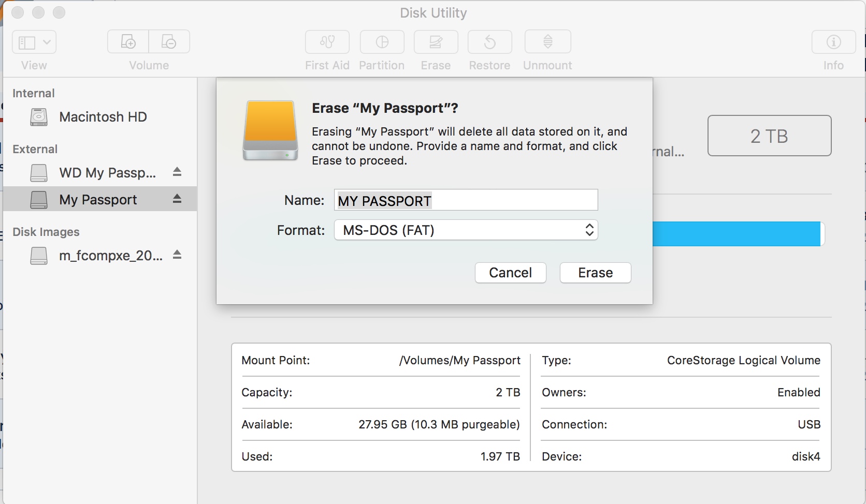Click the Add Volume toolbar icon
The image size is (866, 504).
click(128, 42)
